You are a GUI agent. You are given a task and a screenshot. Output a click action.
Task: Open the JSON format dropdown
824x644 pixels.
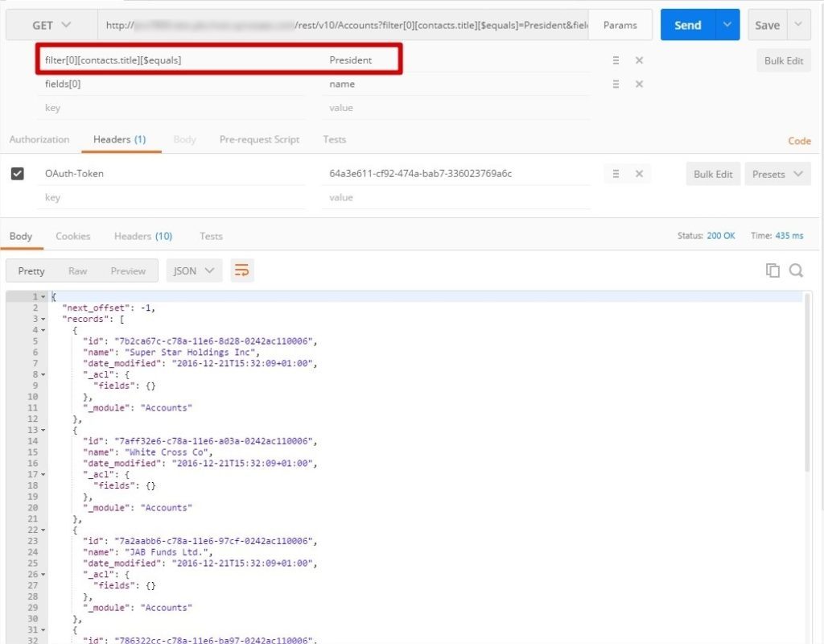[193, 270]
